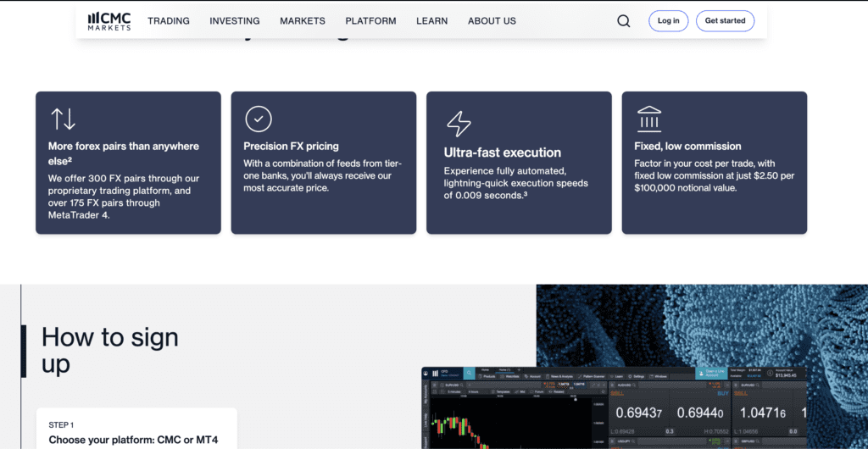The width and height of the screenshot is (868, 449).
Task: Click the bank building commission icon
Action: (x=648, y=119)
